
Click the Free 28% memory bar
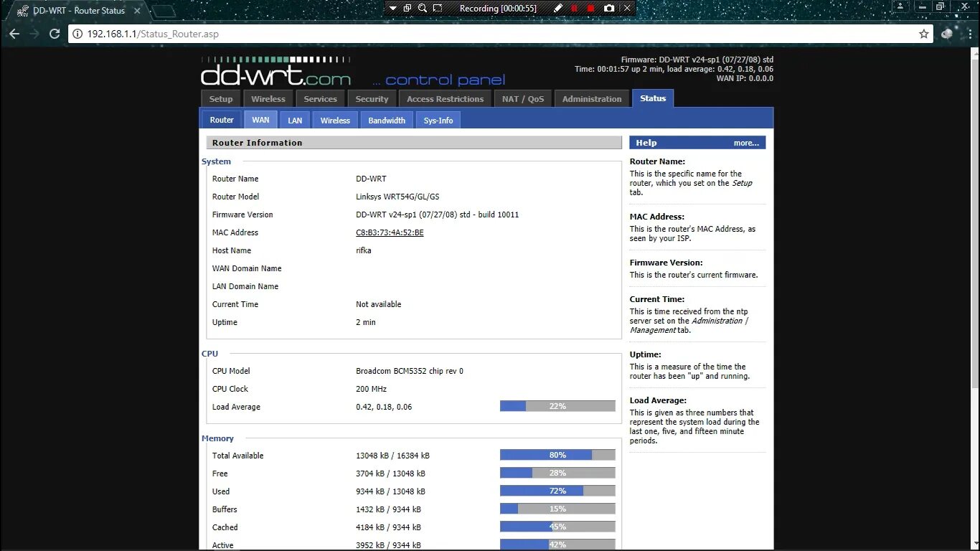tap(557, 473)
